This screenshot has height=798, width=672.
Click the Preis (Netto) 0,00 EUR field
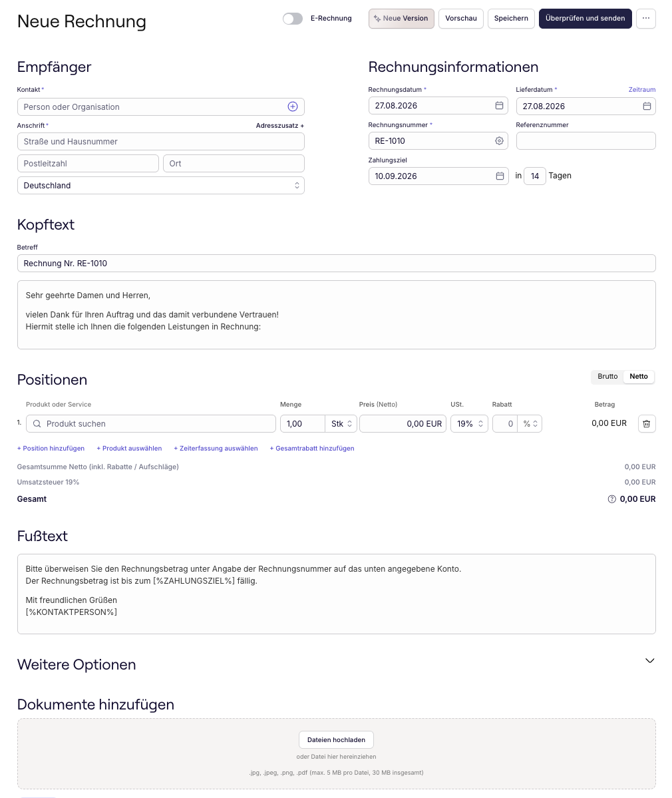click(x=403, y=423)
